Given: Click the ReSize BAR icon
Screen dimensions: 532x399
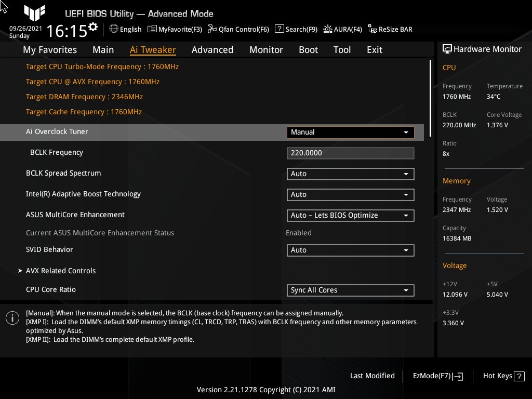Looking at the screenshot, I should click(x=373, y=29).
